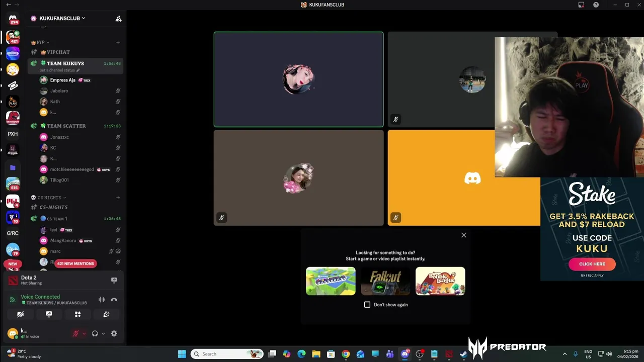644x362 pixels.
Task: Open the PGL server icon
Action: coord(13,201)
